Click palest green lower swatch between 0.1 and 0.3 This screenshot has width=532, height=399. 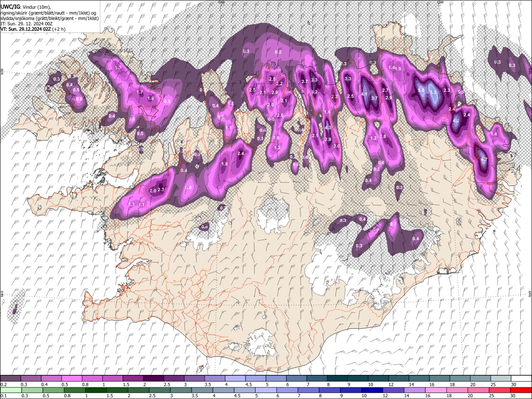10,390
